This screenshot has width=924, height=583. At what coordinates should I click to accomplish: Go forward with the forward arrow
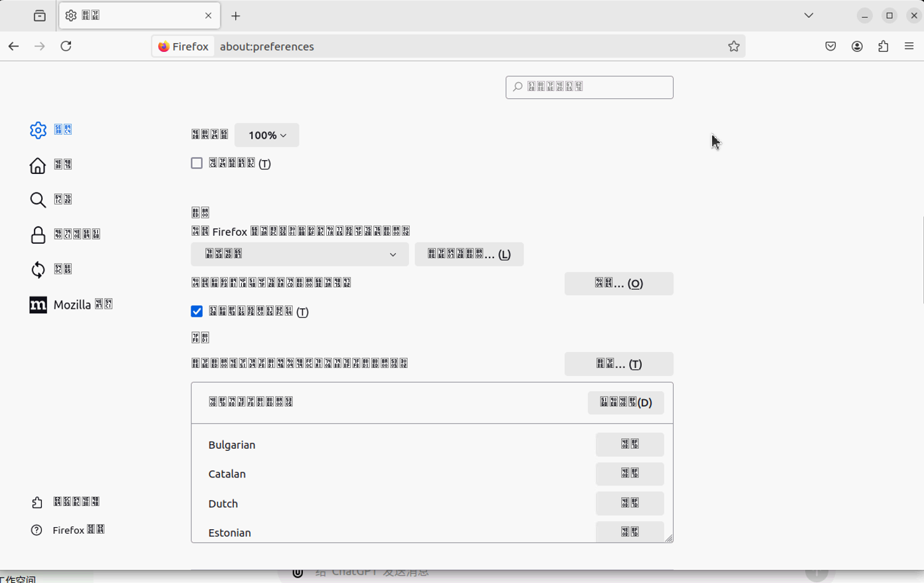click(40, 46)
